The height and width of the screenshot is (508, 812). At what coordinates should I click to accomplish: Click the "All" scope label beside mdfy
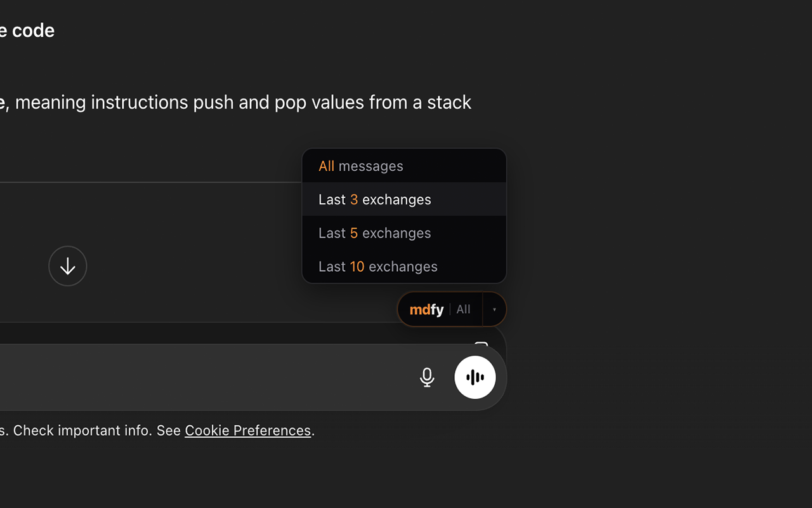[464, 309]
